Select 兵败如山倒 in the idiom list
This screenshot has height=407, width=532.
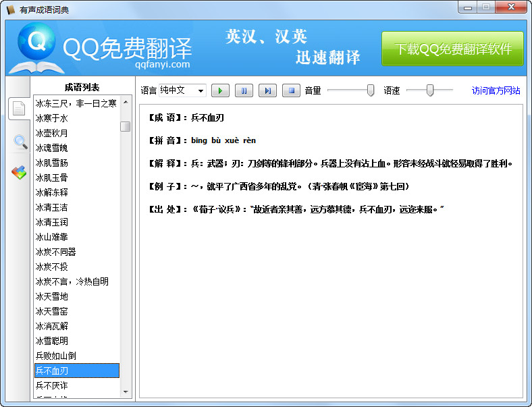(77, 356)
